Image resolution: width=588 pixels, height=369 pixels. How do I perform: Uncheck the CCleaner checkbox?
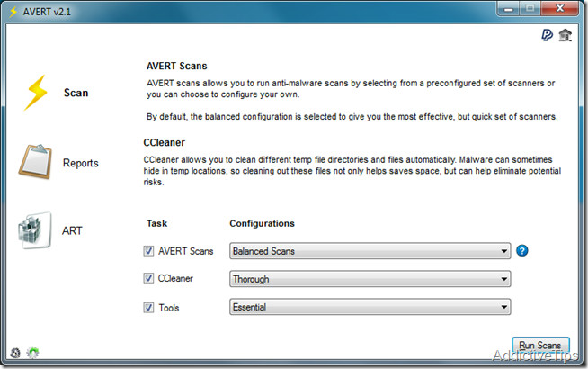[148, 278]
